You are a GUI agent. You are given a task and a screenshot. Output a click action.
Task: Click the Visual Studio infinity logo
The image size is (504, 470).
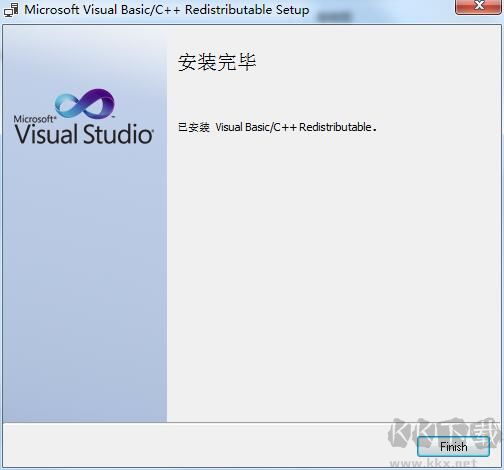[x=85, y=103]
